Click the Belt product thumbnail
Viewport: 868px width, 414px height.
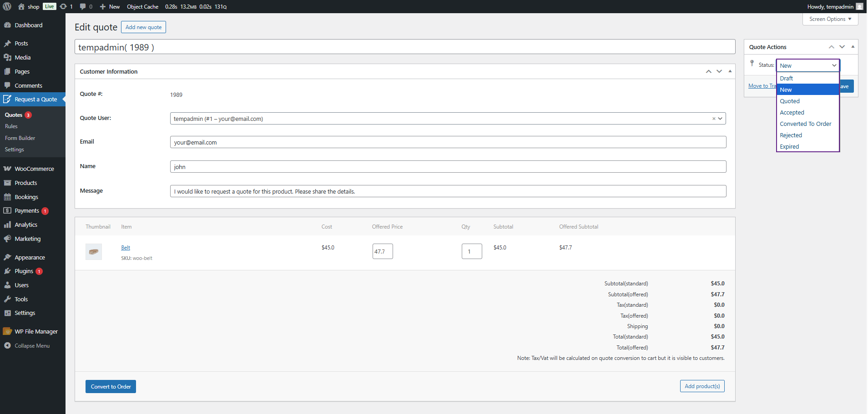tap(94, 251)
